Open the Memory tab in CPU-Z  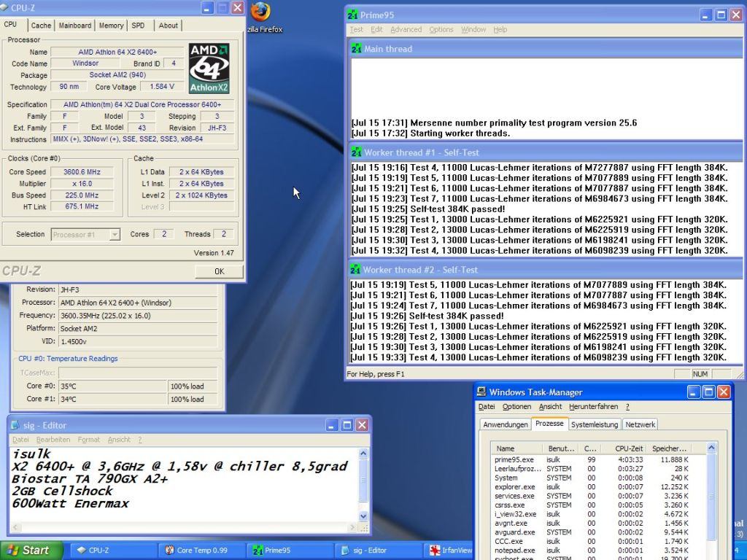click(111, 26)
